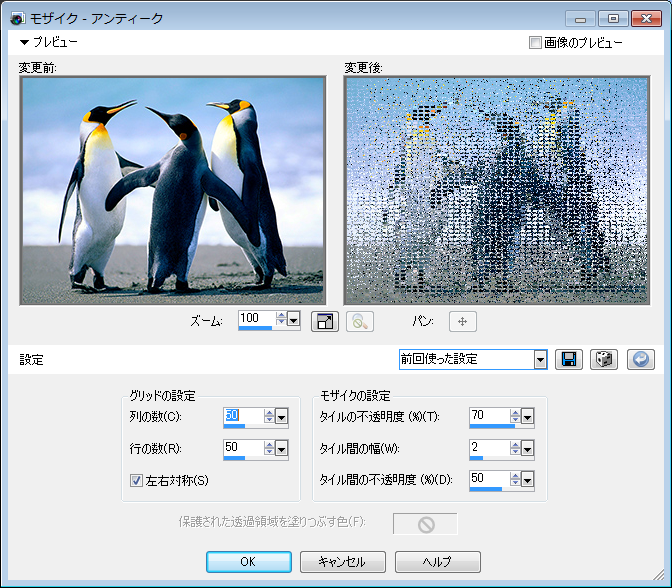672x588 pixels.
Task: Click the 列の数(C) value field
Action: [243, 416]
